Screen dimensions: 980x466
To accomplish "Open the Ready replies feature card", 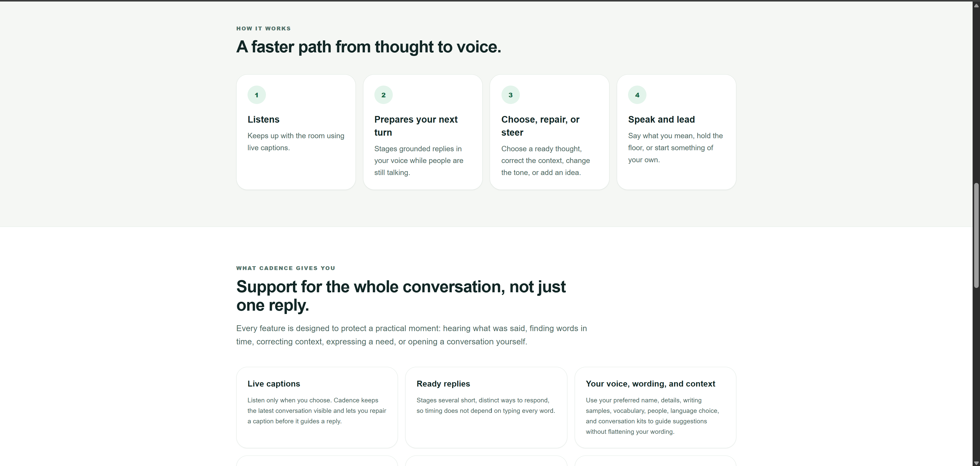I will pyautogui.click(x=486, y=407).
